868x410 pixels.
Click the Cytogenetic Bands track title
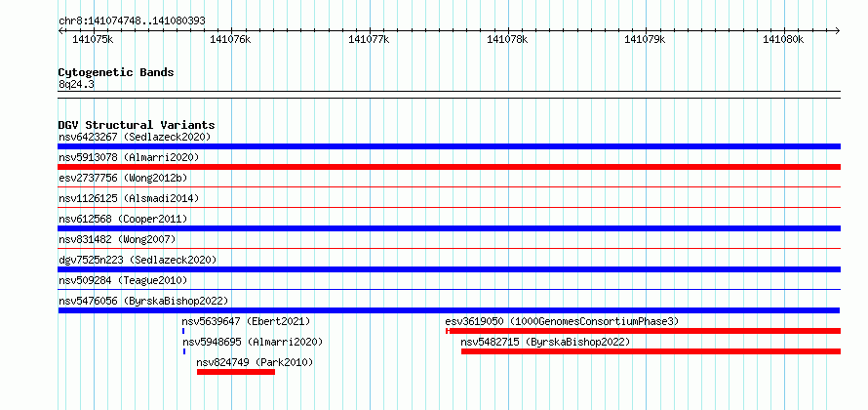tap(116, 72)
